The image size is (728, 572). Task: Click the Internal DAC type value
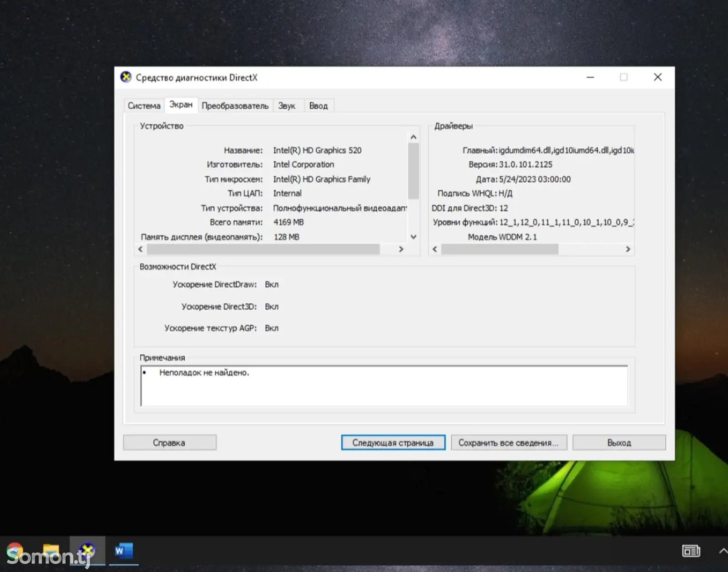287,193
